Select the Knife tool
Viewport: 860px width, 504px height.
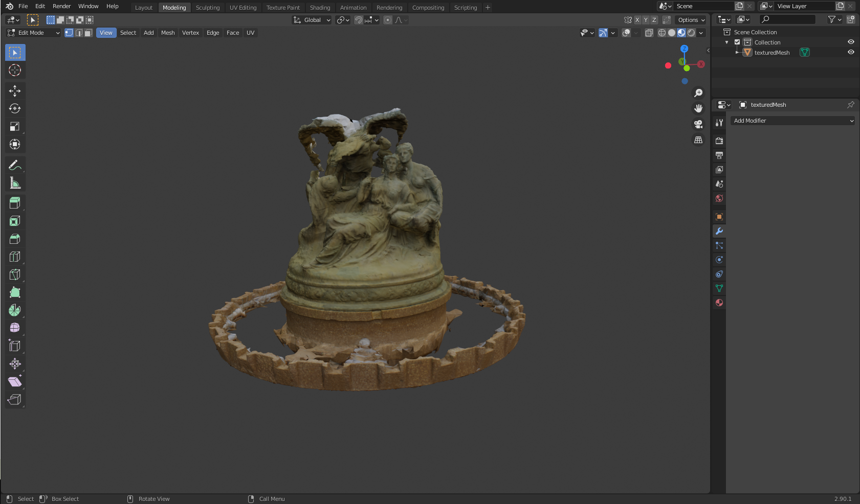coord(15,274)
